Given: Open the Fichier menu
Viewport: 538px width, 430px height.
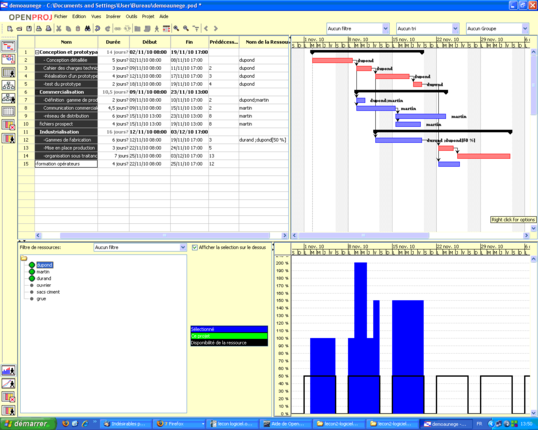Looking at the screenshot, I should click(61, 16).
